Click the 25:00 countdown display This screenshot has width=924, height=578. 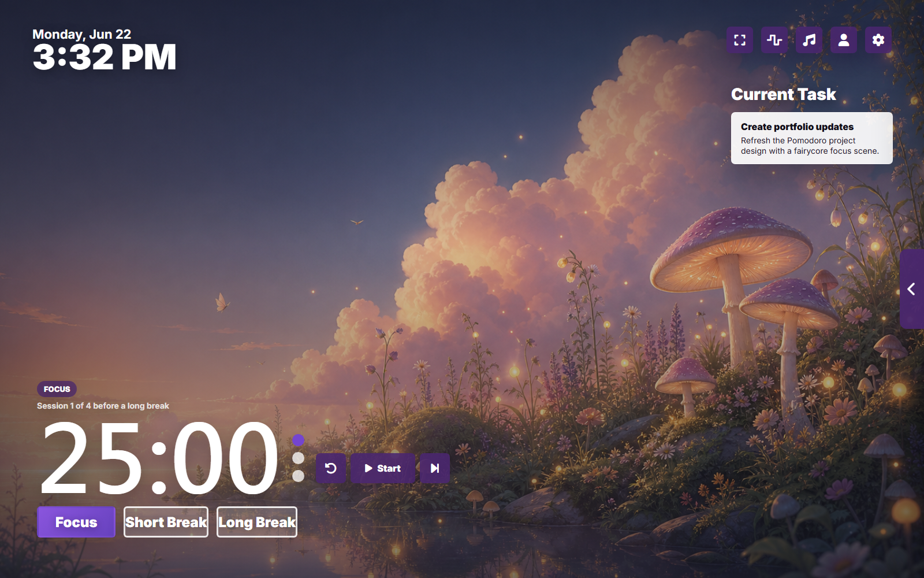(x=160, y=458)
